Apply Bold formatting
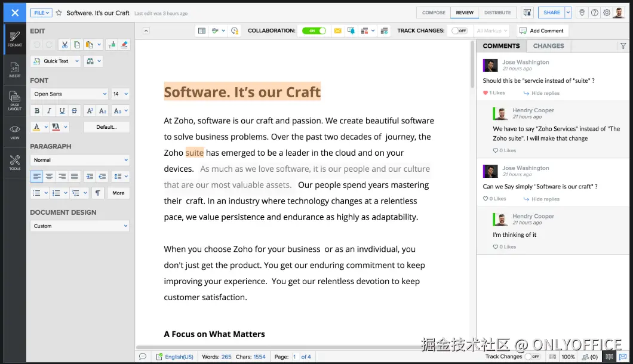Image resolution: width=633 pixels, height=364 pixels. click(x=37, y=110)
